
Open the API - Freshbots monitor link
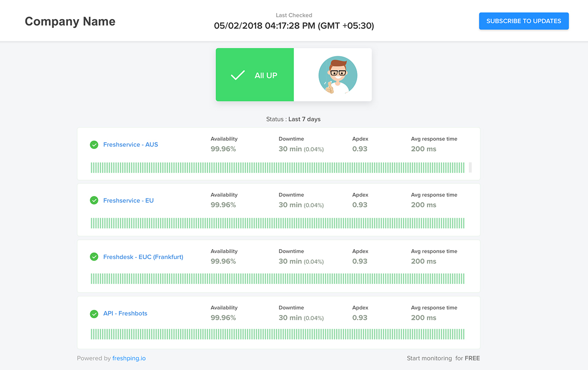[x=125, y=313]
